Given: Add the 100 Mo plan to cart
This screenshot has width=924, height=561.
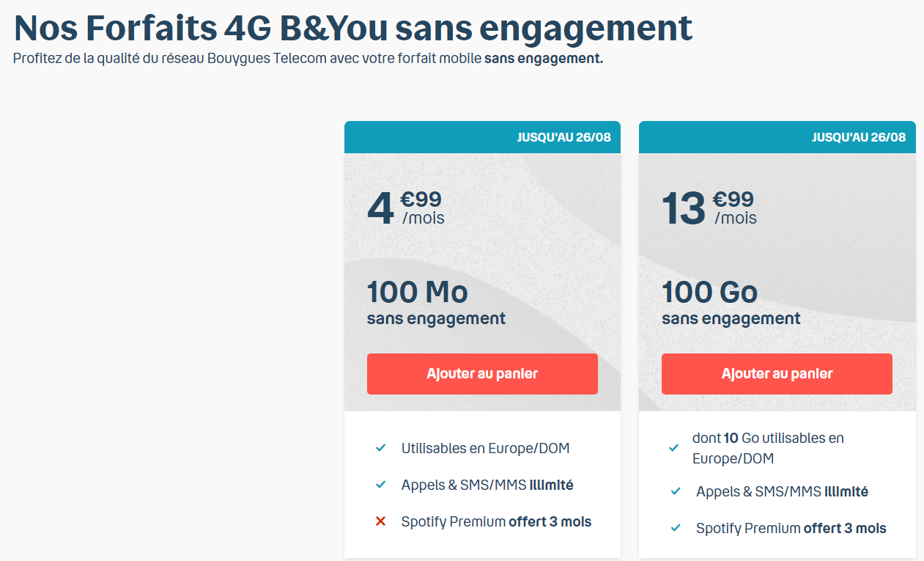Looking at the screenshot, I should [482, 374].
